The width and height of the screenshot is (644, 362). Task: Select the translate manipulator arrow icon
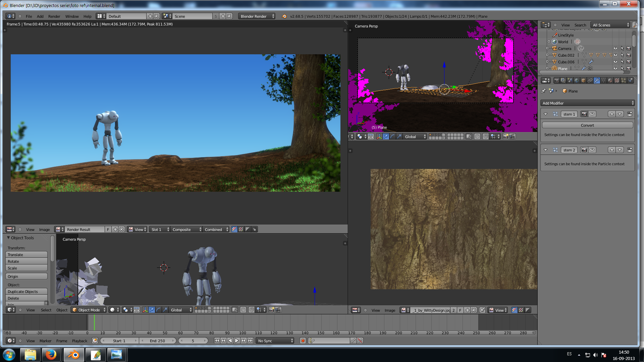click(152, 310)
